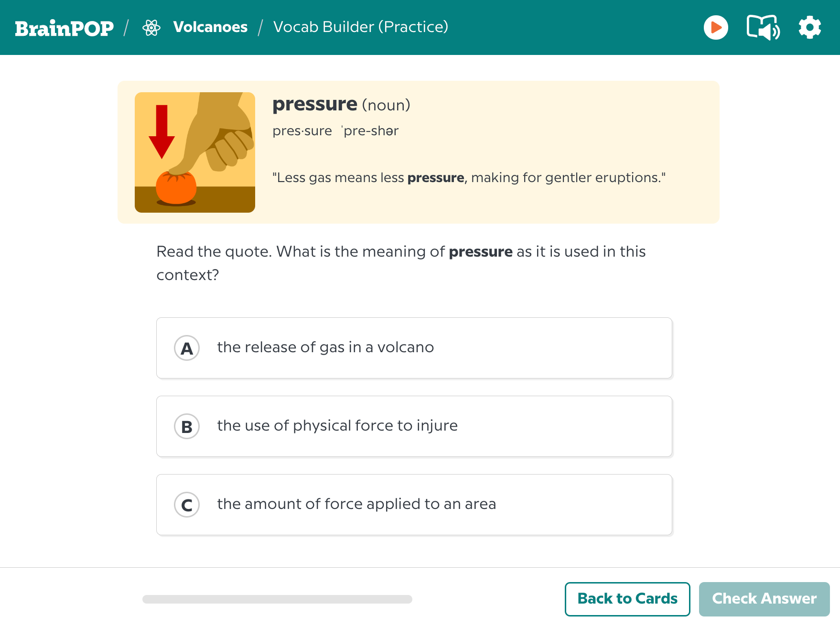Viewport: 840px width, 627px height.
Task: Toggle the read-aloud audio icon
Action: point(763,28)
